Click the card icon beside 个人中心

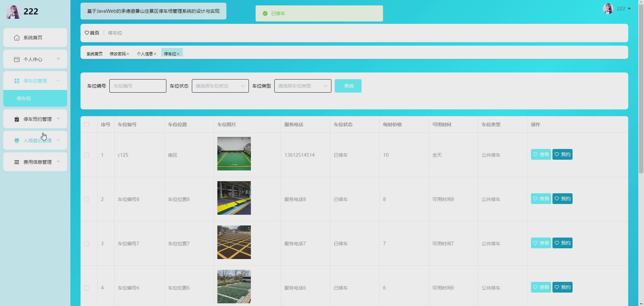click(17, 59)
